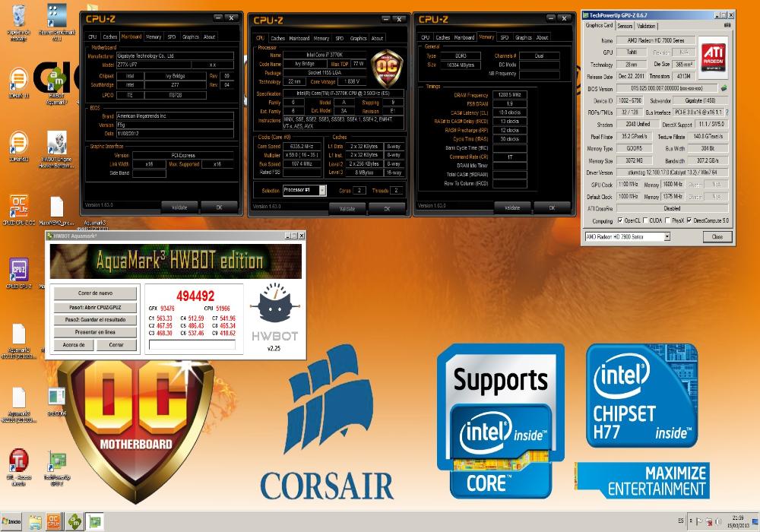
Task: Click GPU-Z bus interface question mark
Action: point(727,112)
